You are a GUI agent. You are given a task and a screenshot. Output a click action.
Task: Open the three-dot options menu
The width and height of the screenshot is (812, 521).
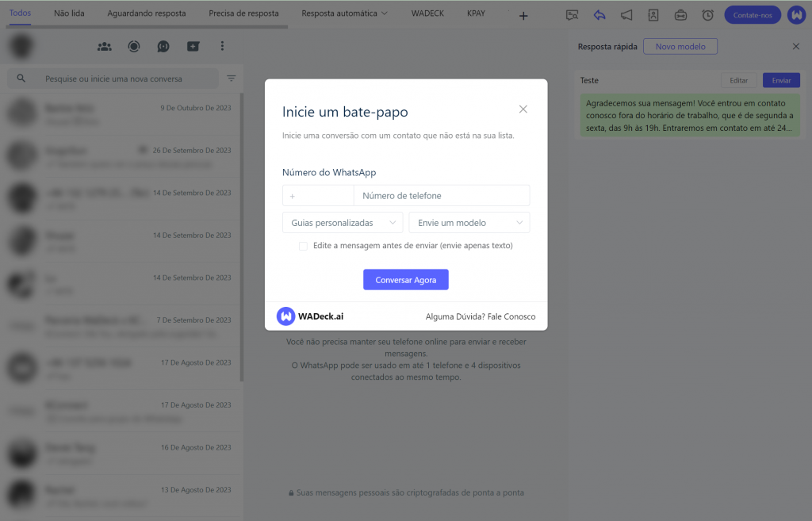click(x=223, y=46)
